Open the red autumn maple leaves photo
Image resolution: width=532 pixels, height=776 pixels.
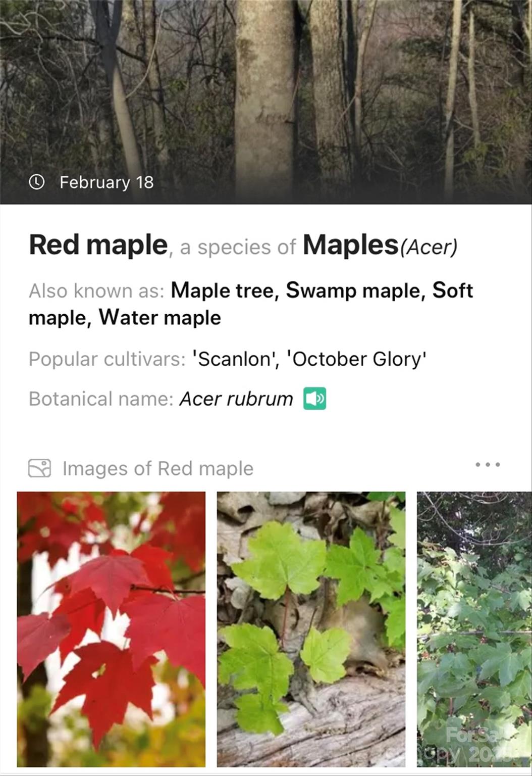pos(111,628)
